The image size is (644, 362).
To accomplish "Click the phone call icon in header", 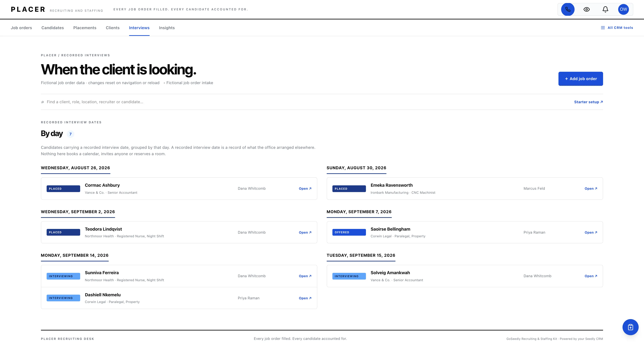I will [568, 9].
